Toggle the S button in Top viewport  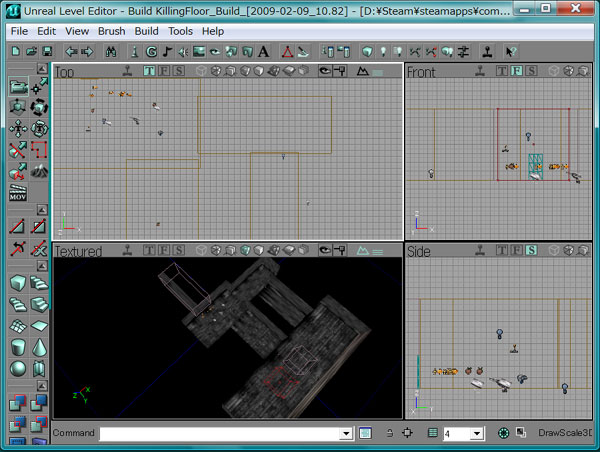[178, 71]
